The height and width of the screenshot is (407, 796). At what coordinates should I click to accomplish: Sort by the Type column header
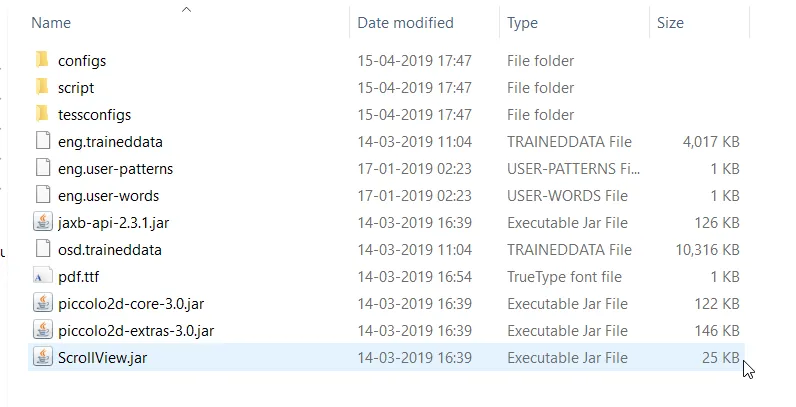(522, 22)
